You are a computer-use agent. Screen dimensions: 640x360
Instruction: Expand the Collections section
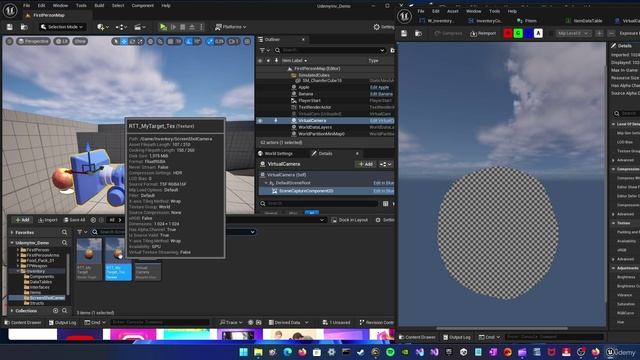12,311
